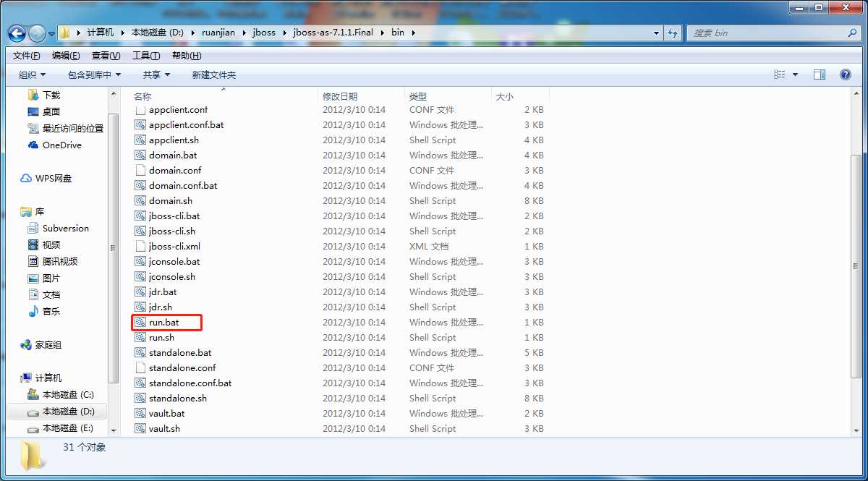Select the file named domain.conf.bat
The image size is (868, 481).
(x=183, y=185)
